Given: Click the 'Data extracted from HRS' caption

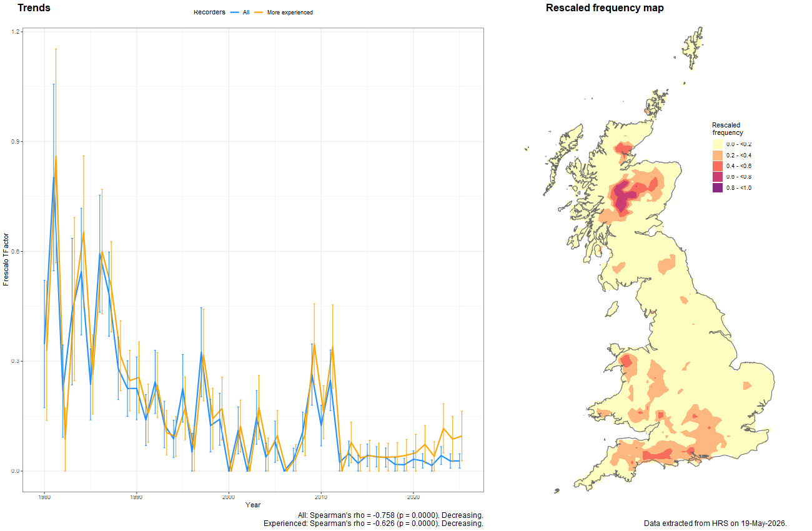Looking at the screenshot, I should click(715, 523).
